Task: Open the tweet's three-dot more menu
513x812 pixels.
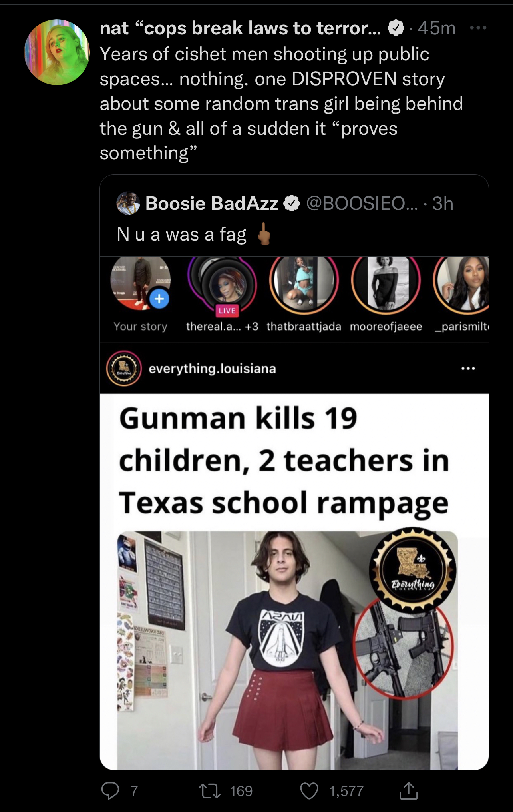Action: 478,28
